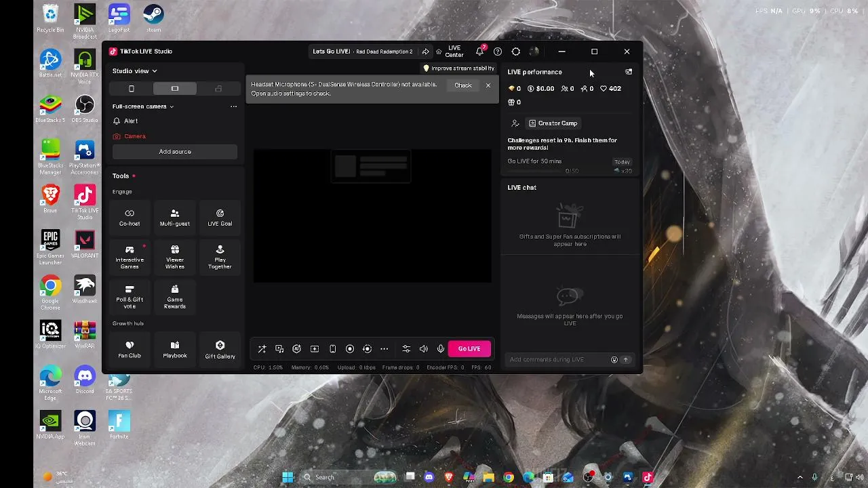868x488 pixels.
Task: Open OBS Studio desktop shortcut
Action: (x=85, y=109)
